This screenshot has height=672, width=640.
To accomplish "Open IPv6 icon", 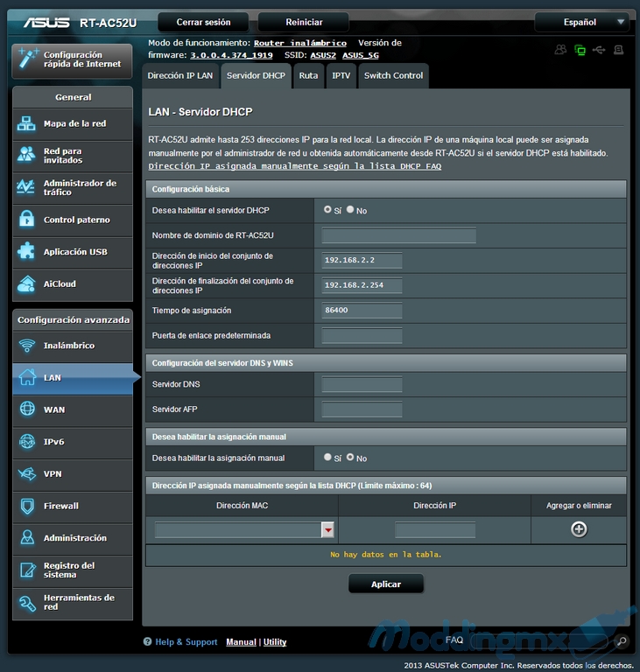I will click(x=27, y=441).
